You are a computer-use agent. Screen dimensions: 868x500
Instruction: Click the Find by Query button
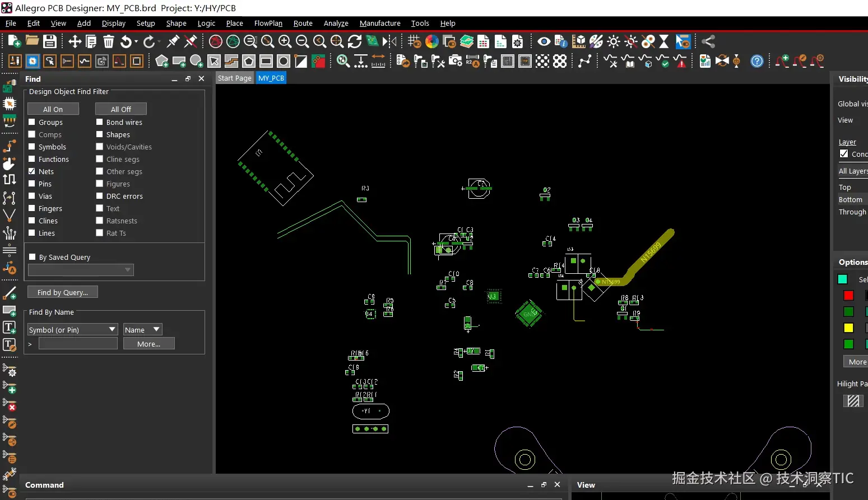(62, 292)
